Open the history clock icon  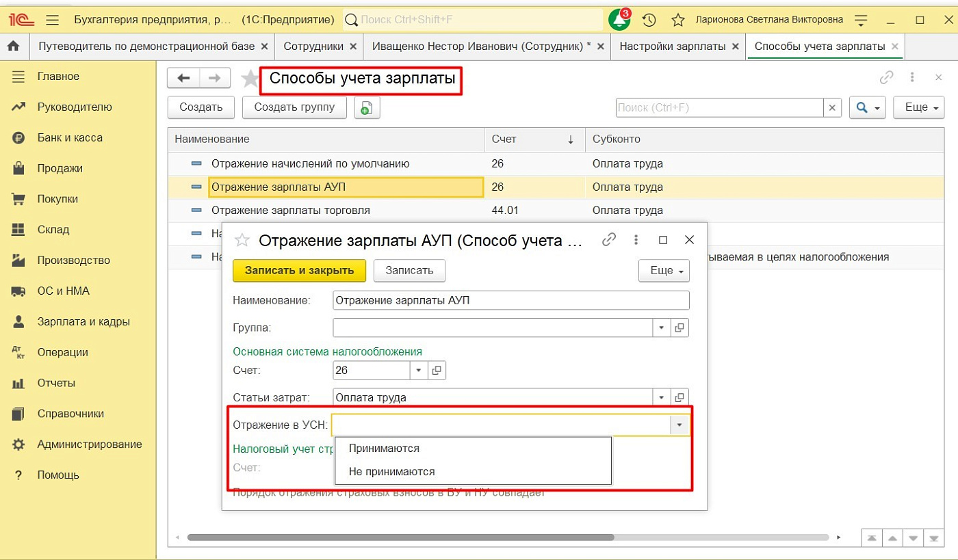coord(649,20)
